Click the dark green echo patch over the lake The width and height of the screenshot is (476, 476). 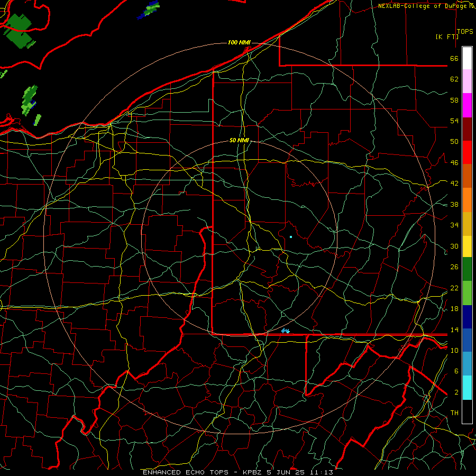point(19,31)
